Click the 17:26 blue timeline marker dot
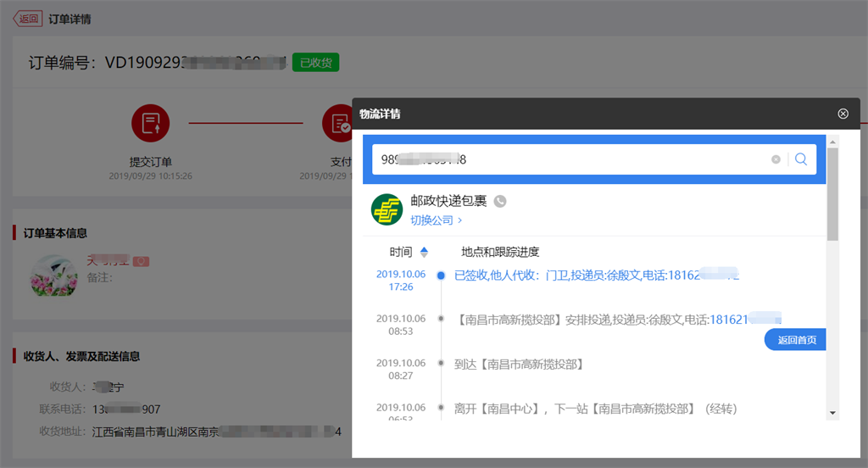This screenshot has height=468, width=868. point(441,276)
